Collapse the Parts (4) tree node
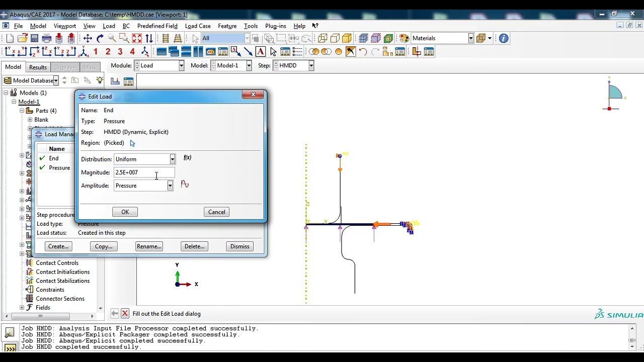The width and height of the screenshot is (644, 362). (22, 111)
